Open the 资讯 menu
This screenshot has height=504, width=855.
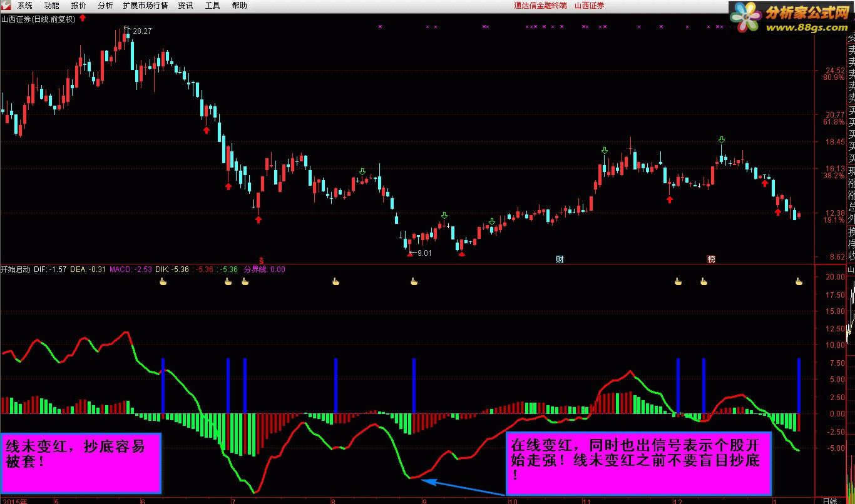click(x=185, y=6)
